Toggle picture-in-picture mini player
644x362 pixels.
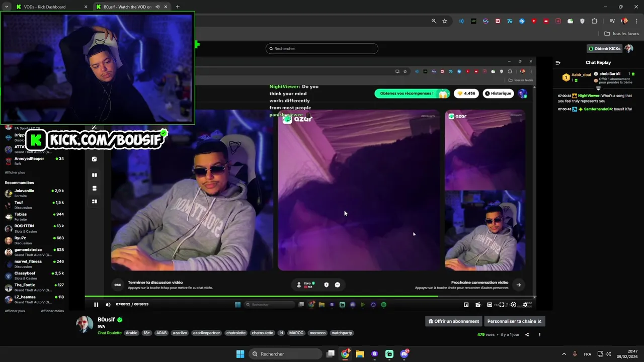(x=466, y=305)
